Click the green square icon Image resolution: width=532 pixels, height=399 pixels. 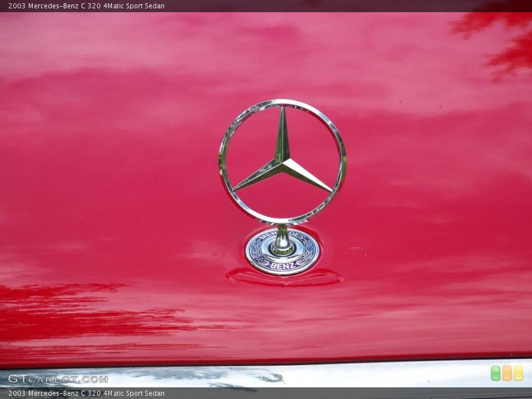(x=495, y=373)
